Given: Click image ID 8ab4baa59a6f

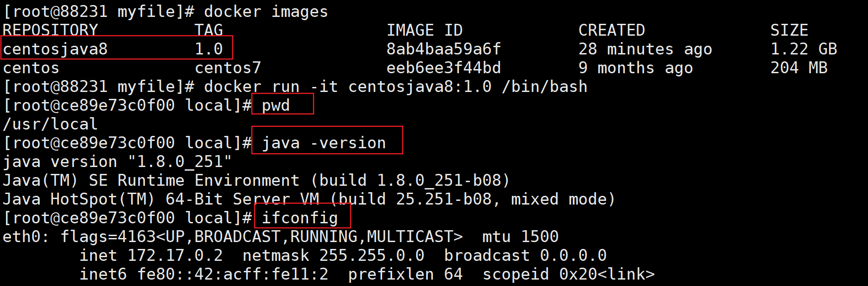Looking at the screenshot, I should click(443, 49).
